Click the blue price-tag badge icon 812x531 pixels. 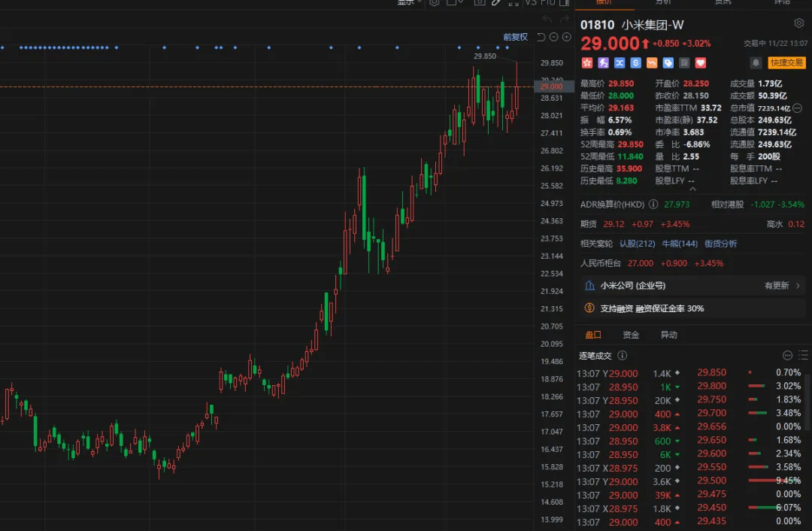point(668,62)
